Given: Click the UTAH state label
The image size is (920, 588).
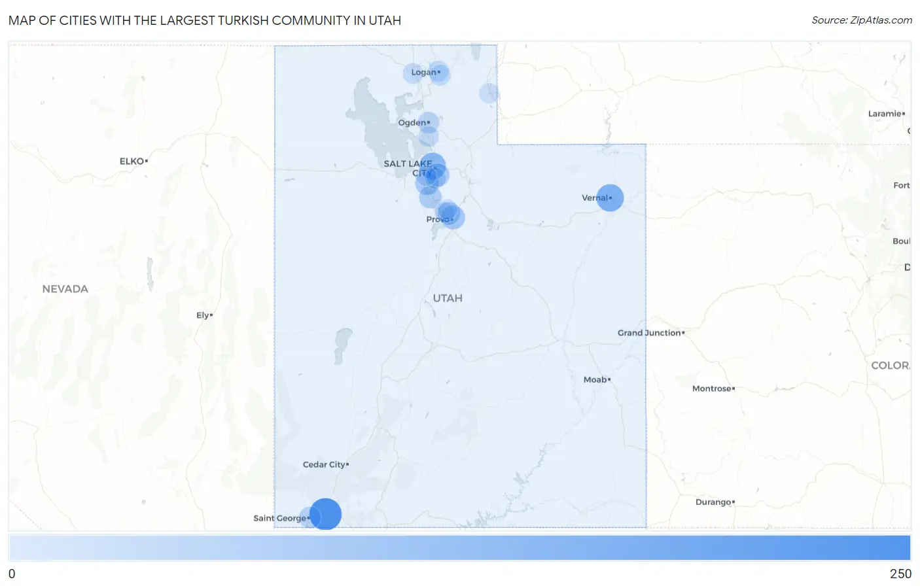Looking at the screenshot, I should (448, 298).
